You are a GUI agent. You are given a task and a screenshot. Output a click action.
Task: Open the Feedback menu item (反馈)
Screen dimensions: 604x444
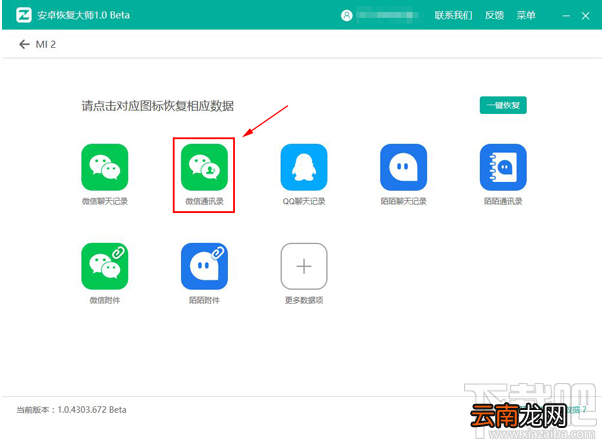(494, 15)
